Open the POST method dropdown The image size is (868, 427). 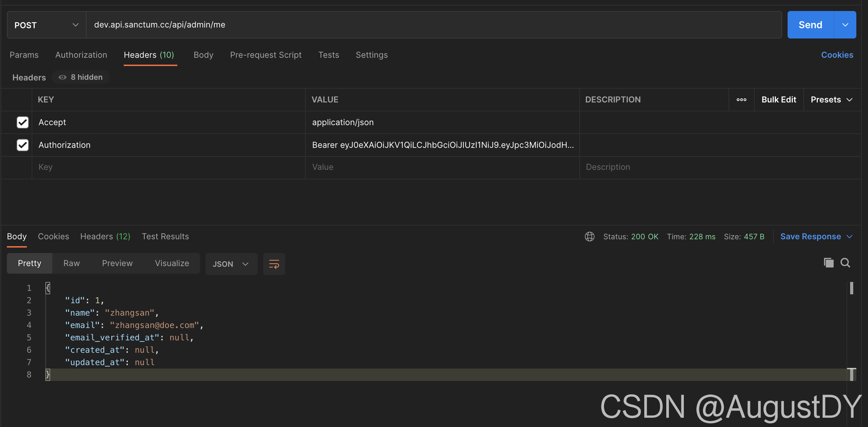pyautogui.click(x=46, y=25)
